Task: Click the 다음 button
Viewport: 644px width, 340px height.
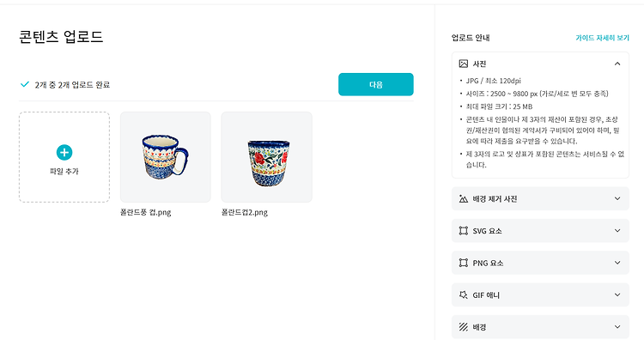Action: tap(376, 85)
